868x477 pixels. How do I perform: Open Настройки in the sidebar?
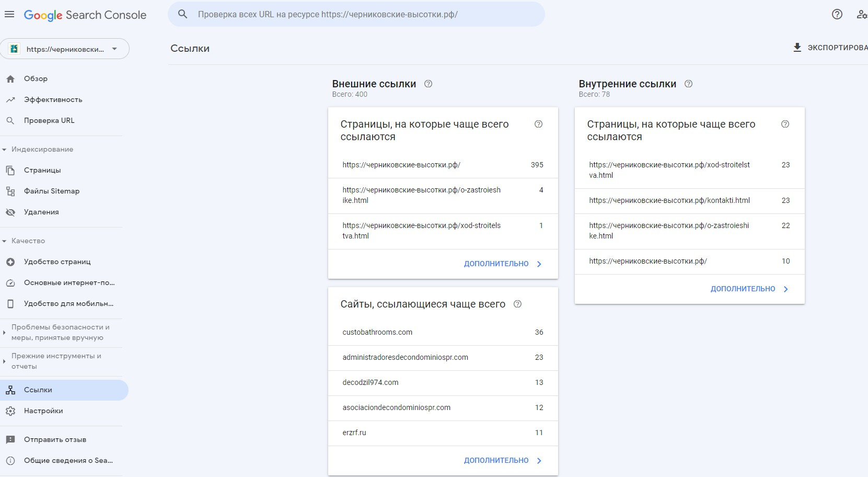(43, 411)
